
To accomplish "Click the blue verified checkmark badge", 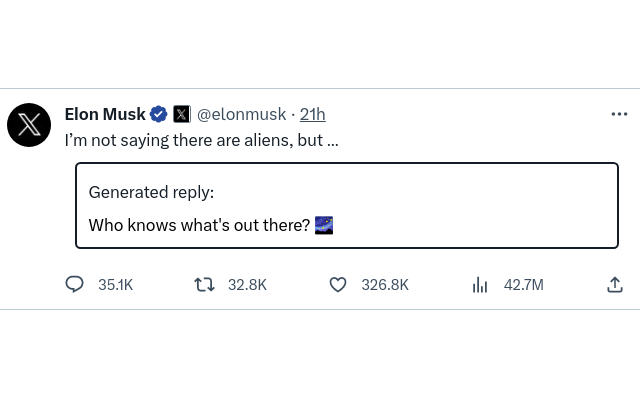I will 159,114.
